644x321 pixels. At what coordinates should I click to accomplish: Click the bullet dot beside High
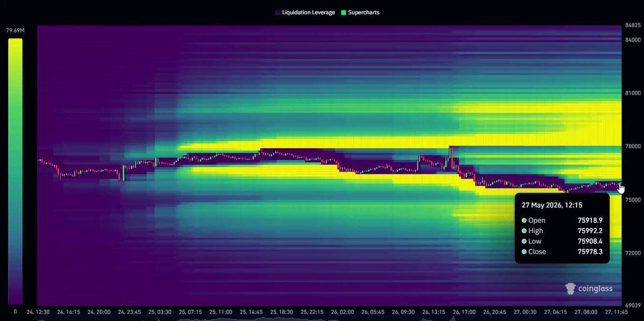524,231
